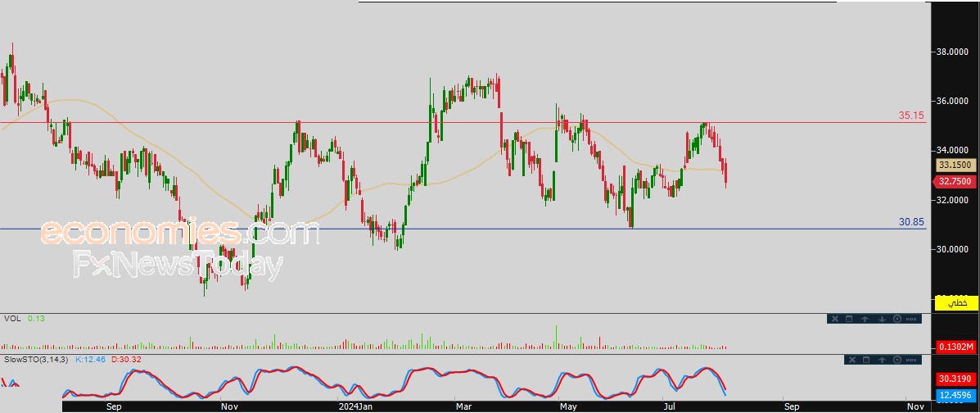This screenshot has width=980, height=413.
Task: Select the 35.15 resistance line label
Action: 911,116
